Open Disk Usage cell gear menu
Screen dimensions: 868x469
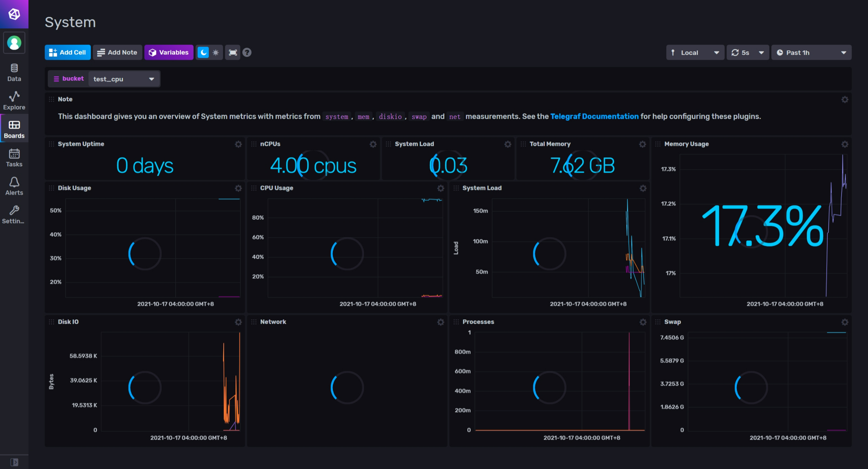[x=238, y=188]
